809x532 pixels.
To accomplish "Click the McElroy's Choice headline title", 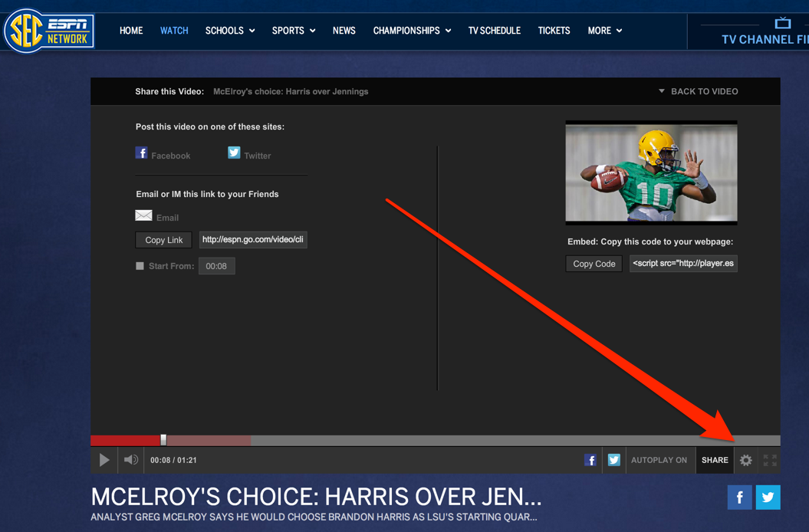I will [x=316, y=497].
